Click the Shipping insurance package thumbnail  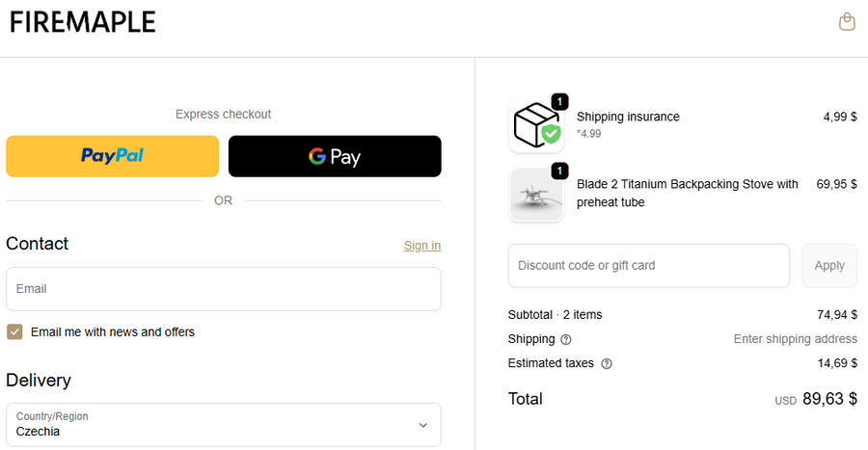pyautogui.click(x=535, y=126)
